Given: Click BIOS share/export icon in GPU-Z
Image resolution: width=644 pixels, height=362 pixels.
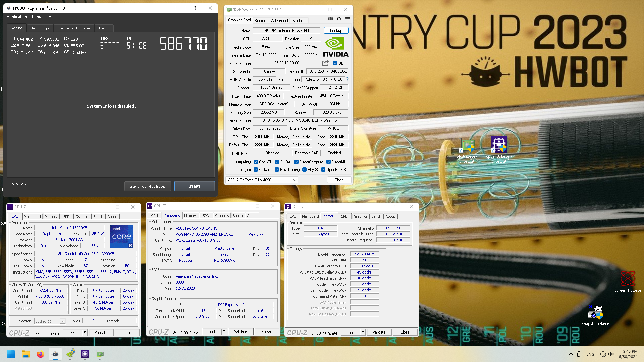Looking at the screenshot, I should [x=325, y=63].
